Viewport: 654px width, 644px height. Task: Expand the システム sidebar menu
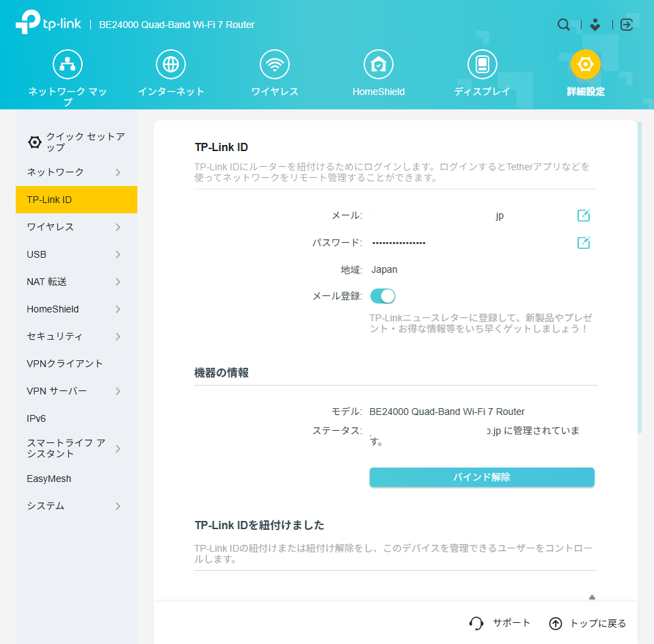coord(77,506)
